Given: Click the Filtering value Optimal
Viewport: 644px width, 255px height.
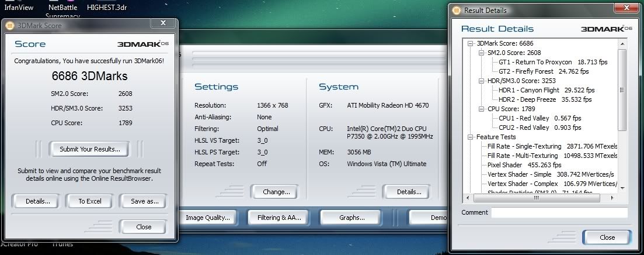Looking at the screenshot, I should tap(267, 129).
